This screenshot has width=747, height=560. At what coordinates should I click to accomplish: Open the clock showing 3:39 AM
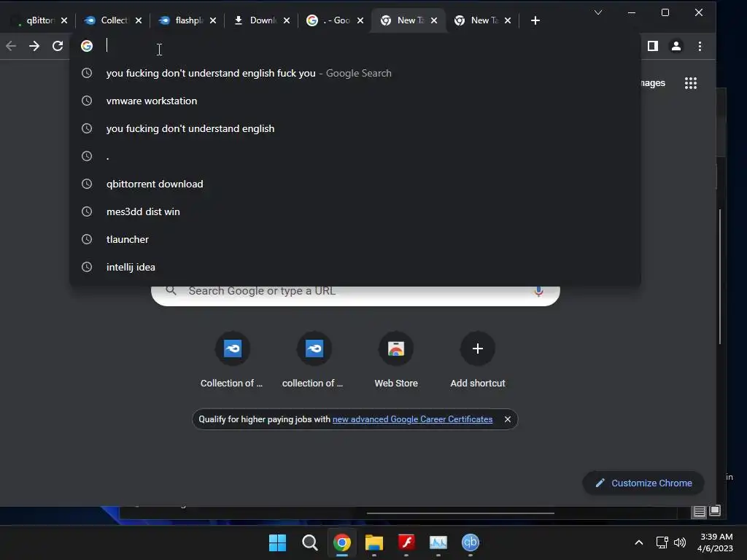click(x=716, y=542)
